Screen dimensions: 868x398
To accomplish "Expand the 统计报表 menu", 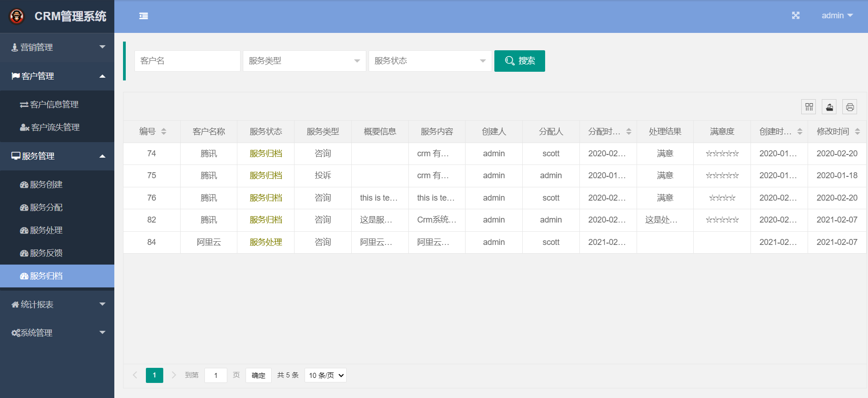I will (57, 304).
